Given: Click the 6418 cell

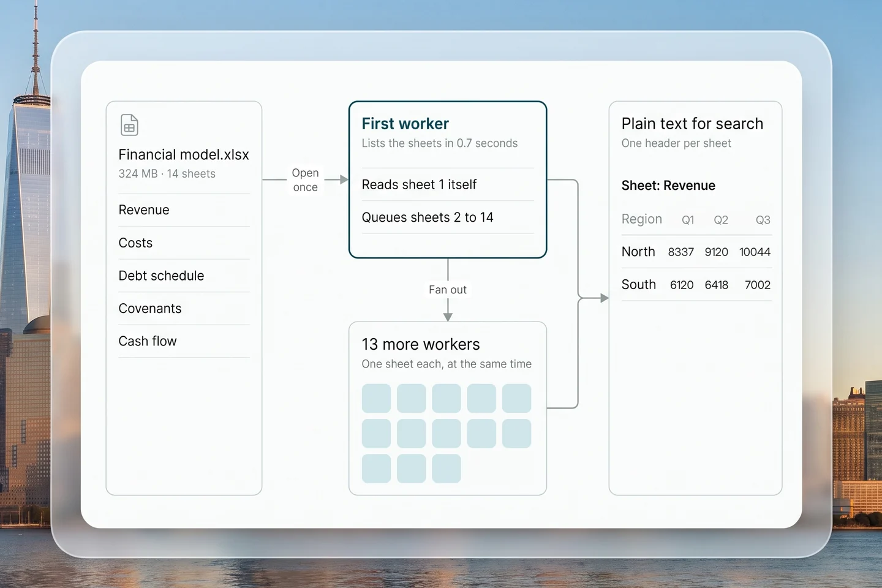Looking at the screenshot, I should pyautogui.click(x=717, y=285).
